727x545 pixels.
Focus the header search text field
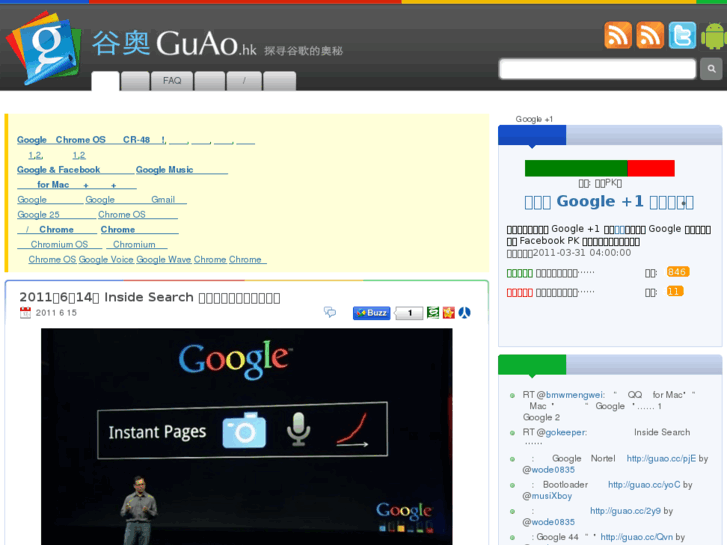(x=598, y=69)
